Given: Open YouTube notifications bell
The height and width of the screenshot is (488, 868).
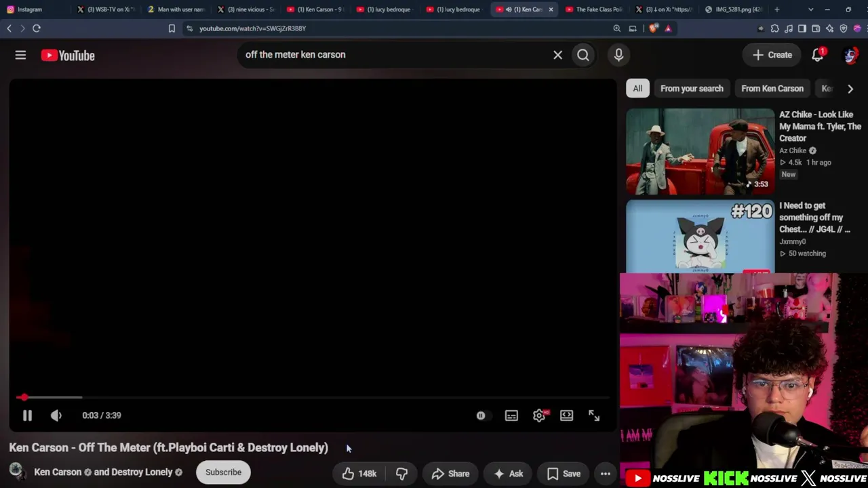Looking at the screenshot, I should 818,55.
